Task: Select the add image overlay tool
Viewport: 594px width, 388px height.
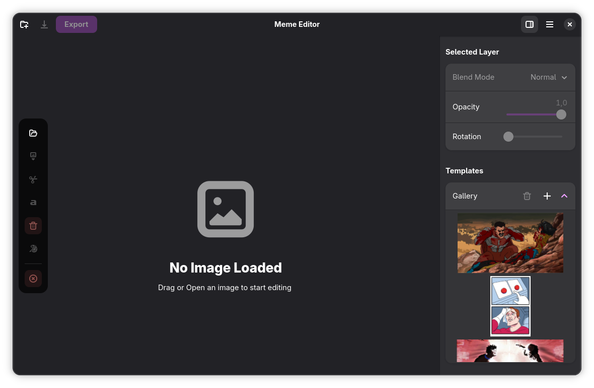Action: pyautogui.click(x=33, y=156)
